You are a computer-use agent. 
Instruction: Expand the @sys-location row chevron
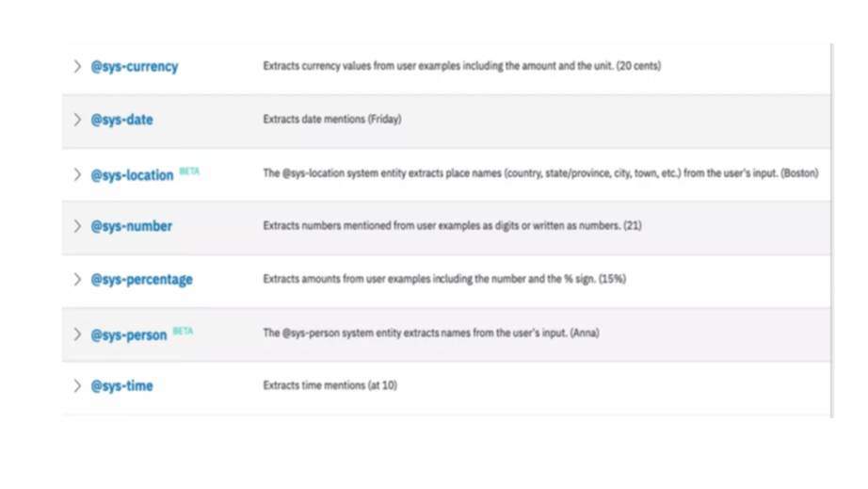click(77, 174)
